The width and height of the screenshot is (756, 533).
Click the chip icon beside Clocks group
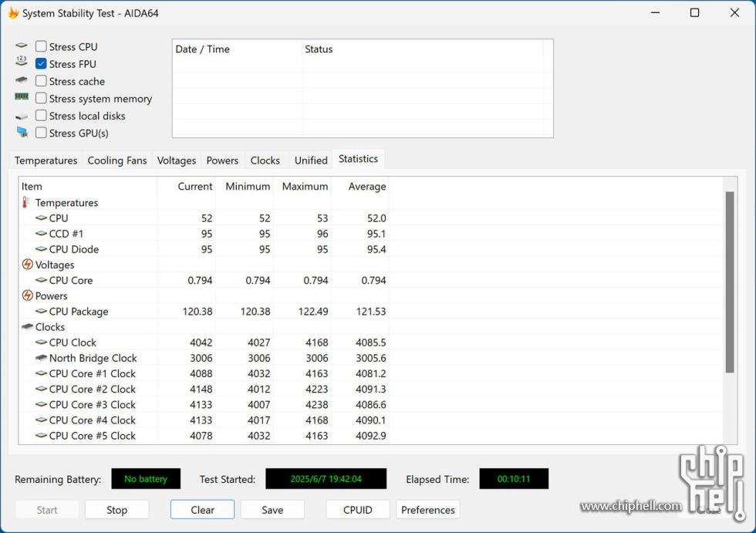[28, 327]
